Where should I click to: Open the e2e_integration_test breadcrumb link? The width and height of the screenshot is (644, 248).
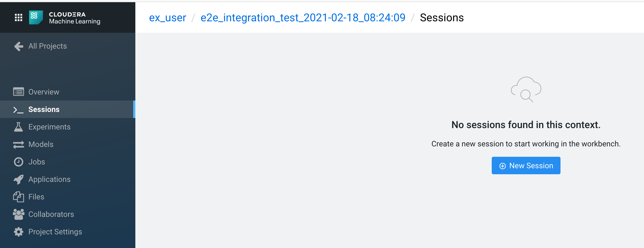point(302,17)
